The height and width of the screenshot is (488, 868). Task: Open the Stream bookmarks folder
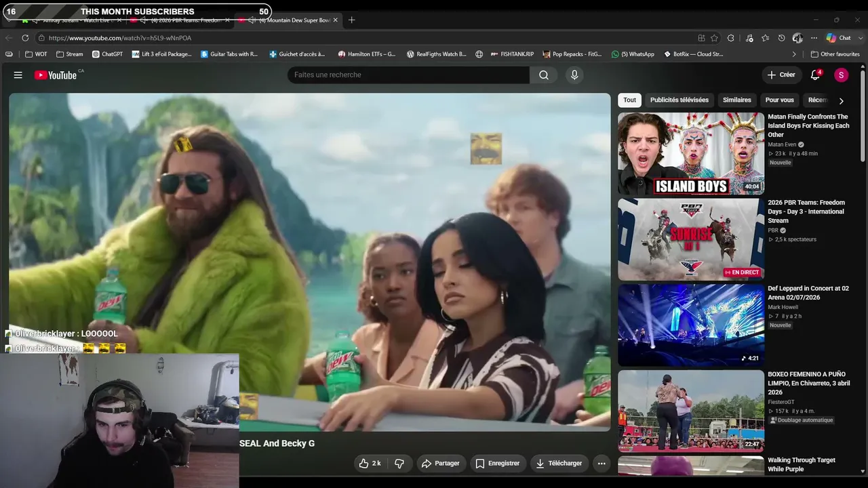coord(70,54)
